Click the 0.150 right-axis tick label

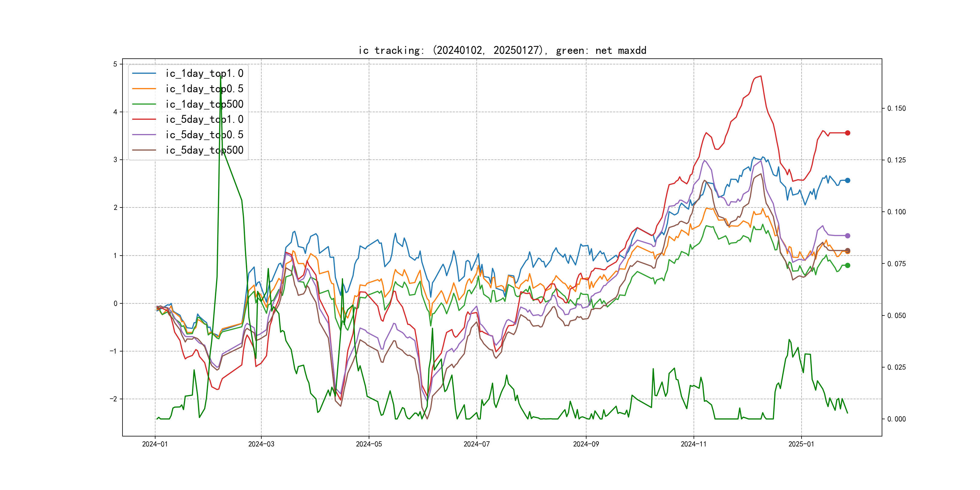point(896,108)
